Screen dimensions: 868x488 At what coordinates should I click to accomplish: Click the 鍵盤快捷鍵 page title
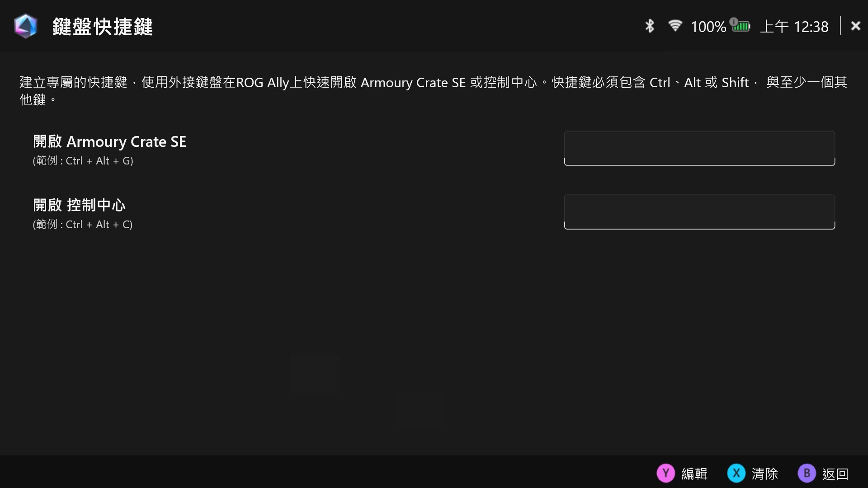[x=103, y=27]
